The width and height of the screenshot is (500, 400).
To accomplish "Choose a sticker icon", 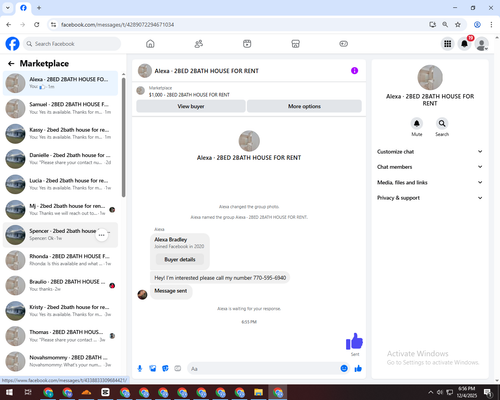I will [x=165, y=368].
